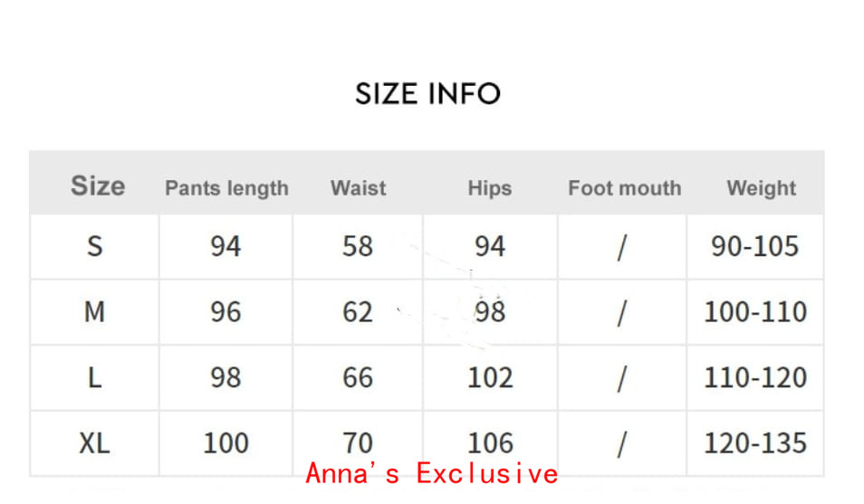Screen dimensions: 864x504
Task: Click pants length 96 in M row
Action: [226, 312]
